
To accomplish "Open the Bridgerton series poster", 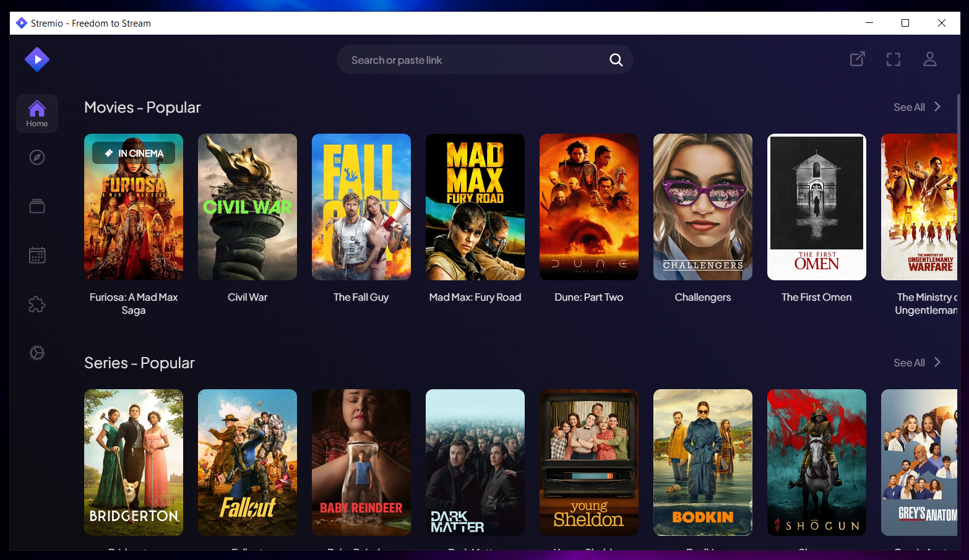I will tap(134, 462).
